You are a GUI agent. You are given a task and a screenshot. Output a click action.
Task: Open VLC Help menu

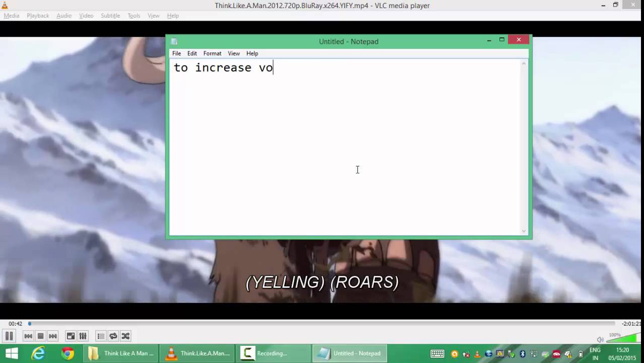173,16
